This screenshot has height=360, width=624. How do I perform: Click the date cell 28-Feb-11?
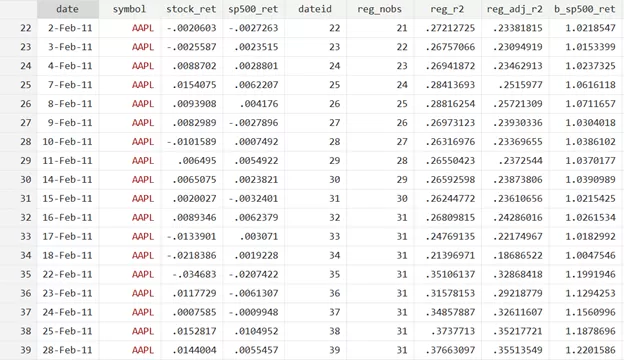67,350
